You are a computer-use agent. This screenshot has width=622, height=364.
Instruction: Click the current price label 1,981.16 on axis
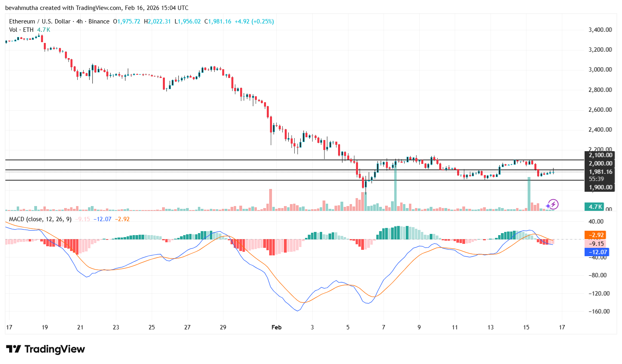click(600, 171)
